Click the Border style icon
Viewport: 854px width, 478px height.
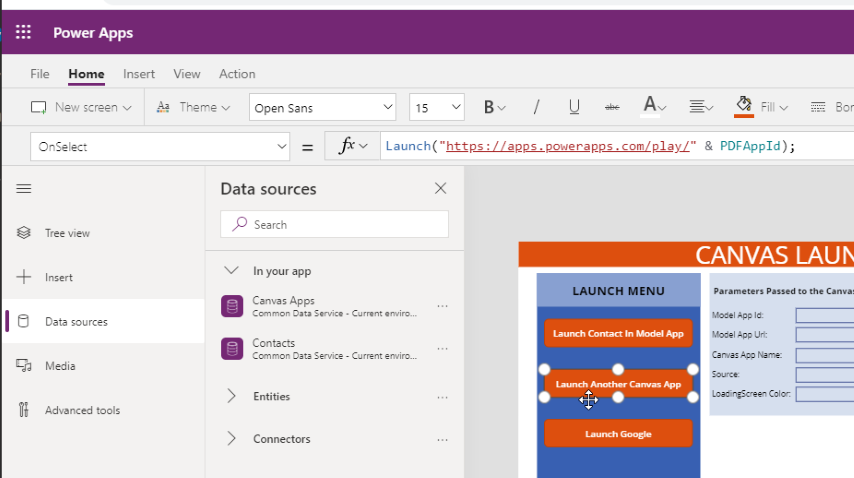coord(818,107)
